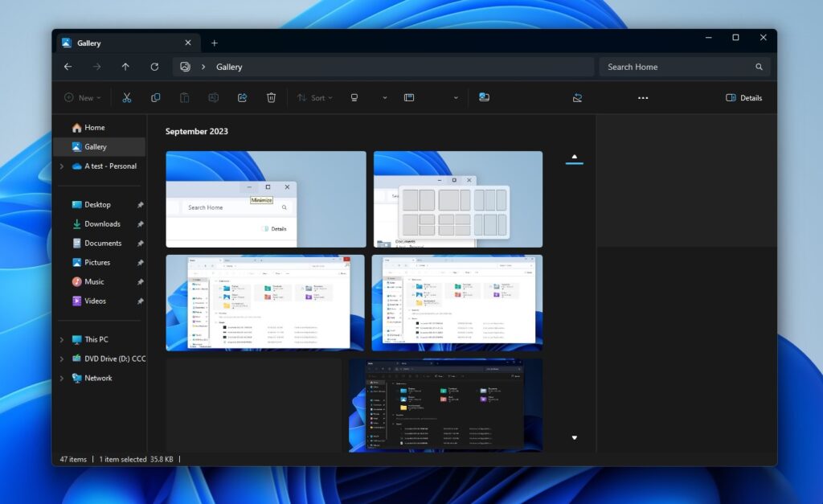Expand the A test - Personal section

point(62,166)
